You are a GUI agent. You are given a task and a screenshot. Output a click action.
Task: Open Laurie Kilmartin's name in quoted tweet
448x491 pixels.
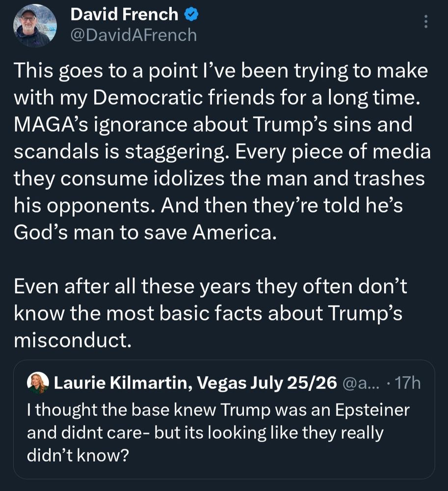120,383
